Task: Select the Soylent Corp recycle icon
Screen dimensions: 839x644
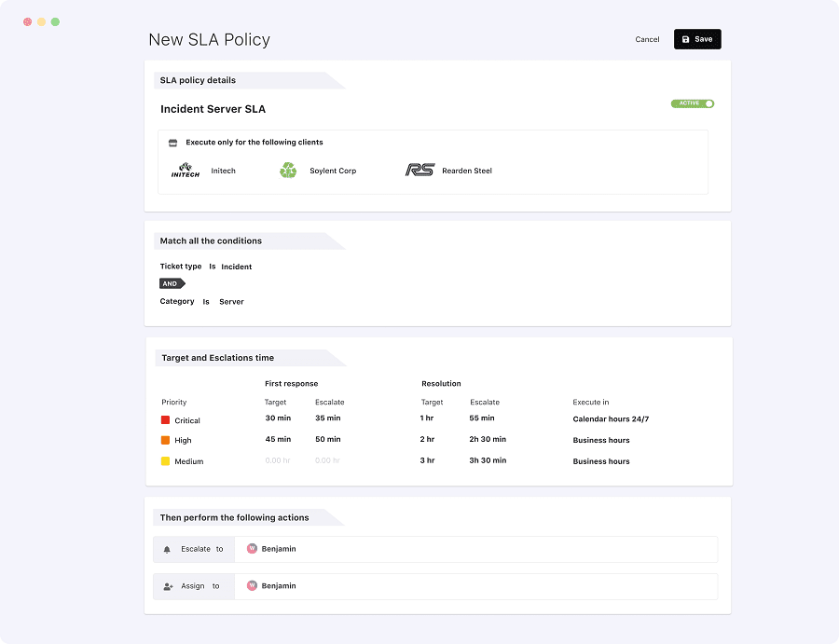Action: pos(287,170)
